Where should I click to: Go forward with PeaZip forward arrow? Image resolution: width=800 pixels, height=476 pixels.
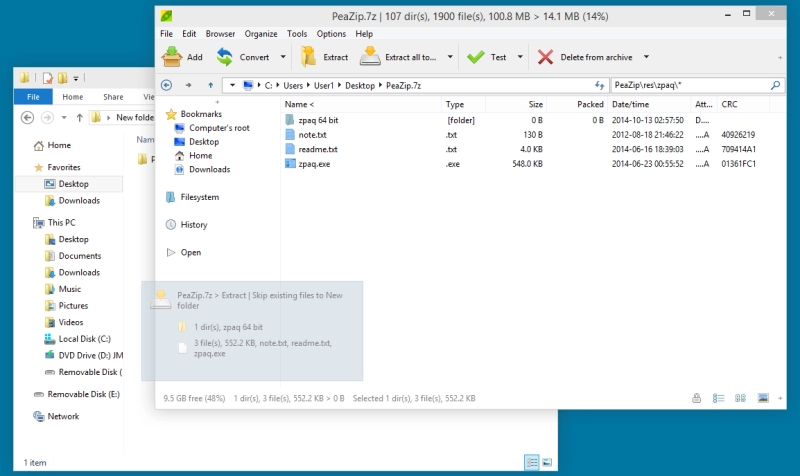[188, 85]
